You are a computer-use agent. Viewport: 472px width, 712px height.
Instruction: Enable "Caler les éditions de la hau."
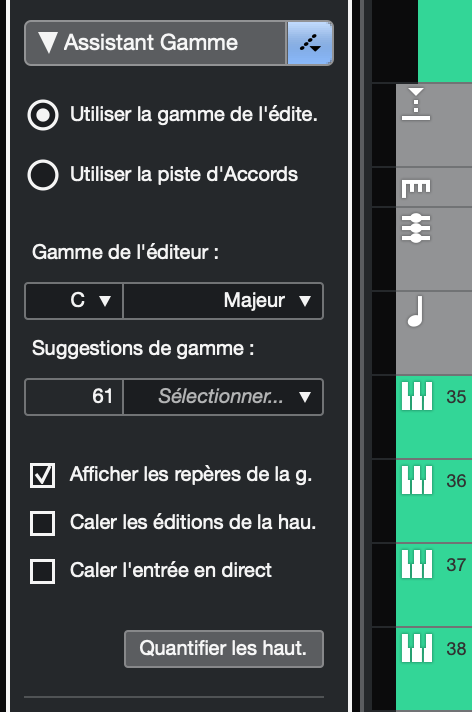(42, 523)
